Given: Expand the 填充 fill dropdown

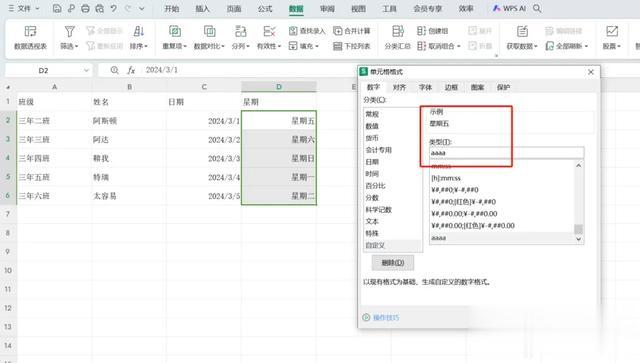Looking at the screenshot, I should (317, 47).
